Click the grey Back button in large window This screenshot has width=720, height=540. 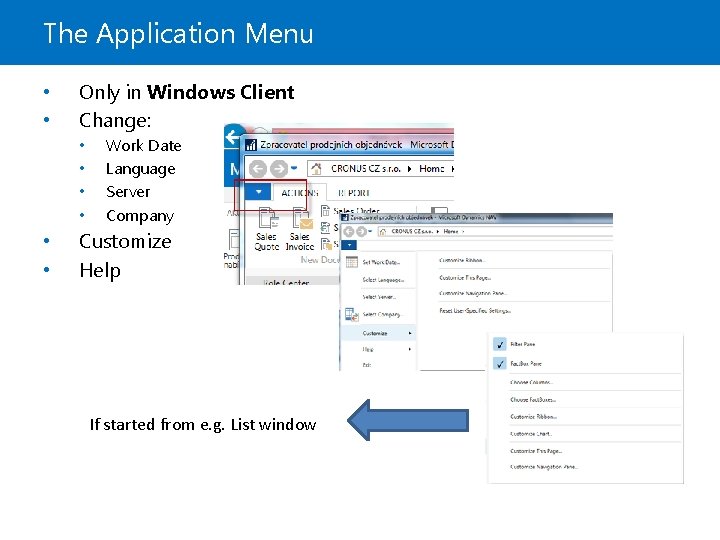(x=258, y=169)
